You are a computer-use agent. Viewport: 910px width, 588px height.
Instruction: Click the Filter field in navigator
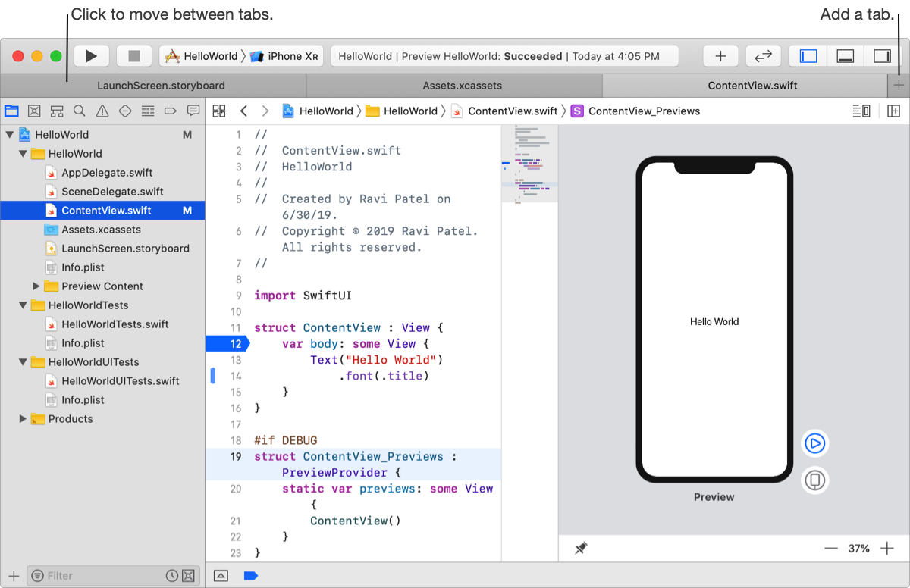tap(99, 576)
